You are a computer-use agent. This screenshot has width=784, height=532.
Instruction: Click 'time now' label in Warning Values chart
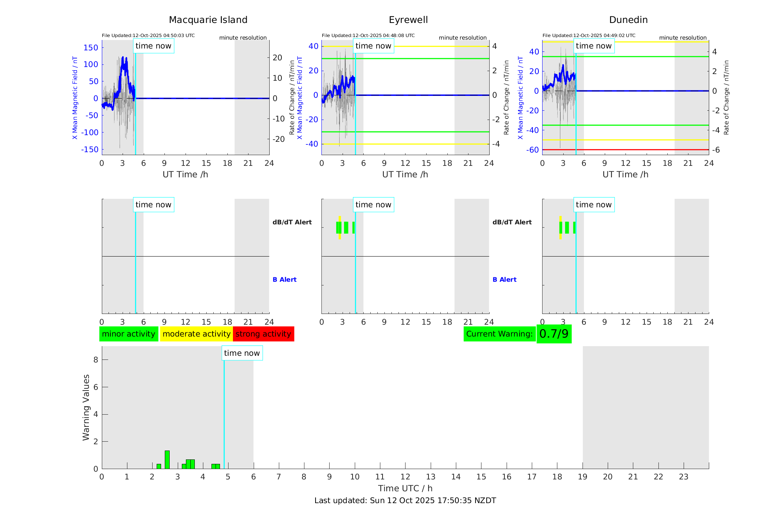[242, 353]
